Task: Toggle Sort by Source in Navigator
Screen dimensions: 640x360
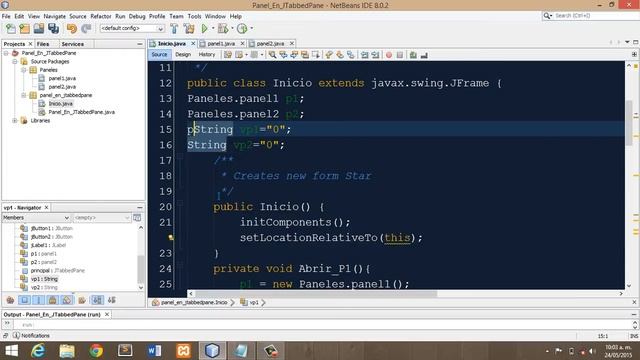Action: [111, 300]
